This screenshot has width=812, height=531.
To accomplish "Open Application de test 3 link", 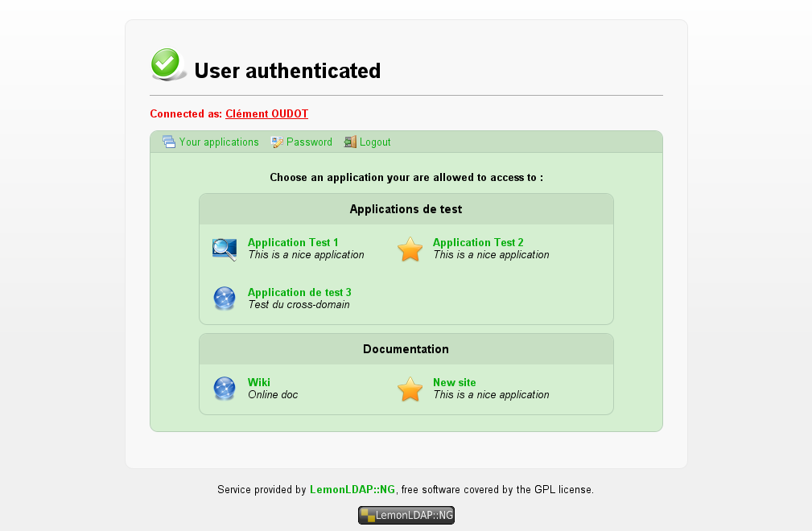I will [x=299, y=292].
